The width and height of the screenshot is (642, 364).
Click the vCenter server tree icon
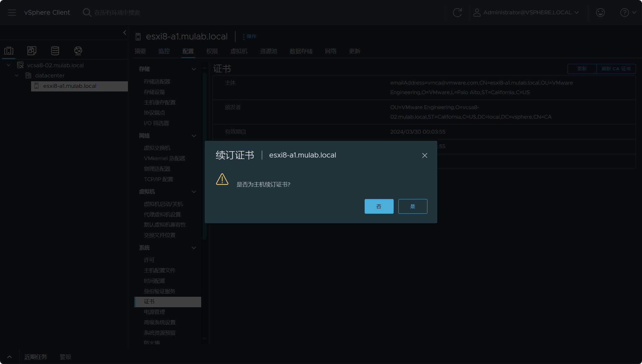20,65
